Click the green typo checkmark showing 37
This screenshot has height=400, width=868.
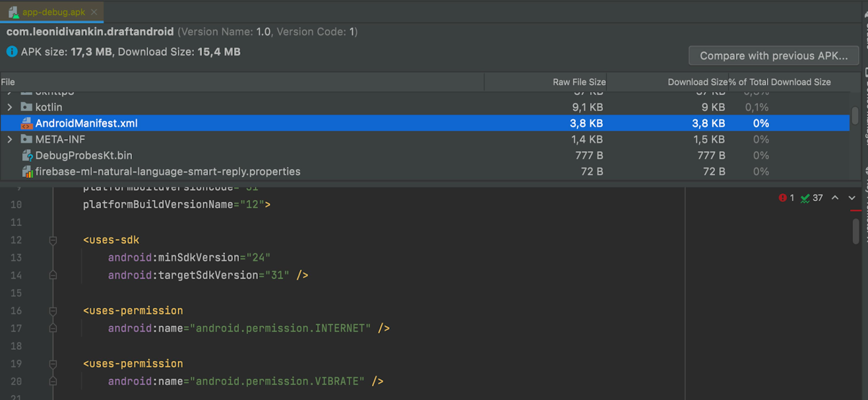805,198
